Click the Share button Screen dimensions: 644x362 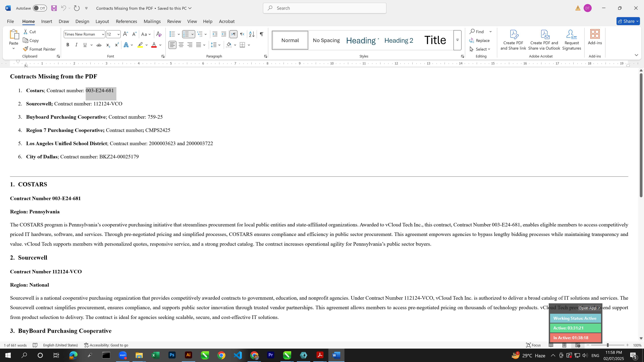click(x=628, y=21)
